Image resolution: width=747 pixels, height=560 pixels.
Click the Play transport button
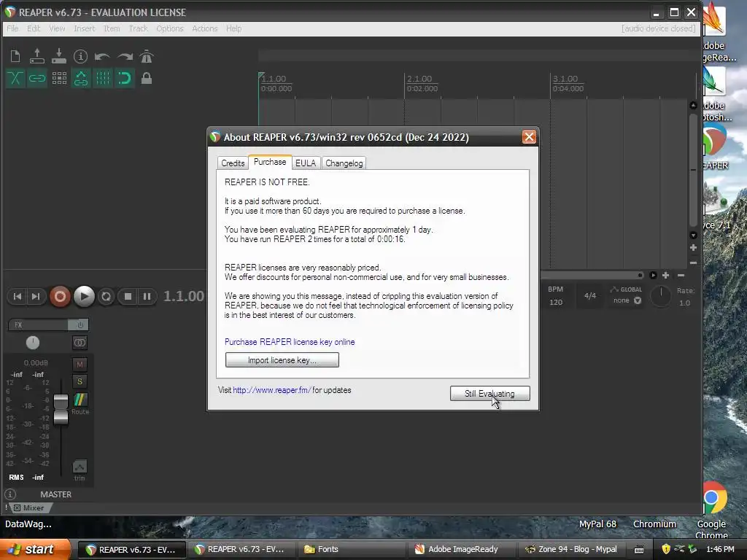[x=84, y=297]
